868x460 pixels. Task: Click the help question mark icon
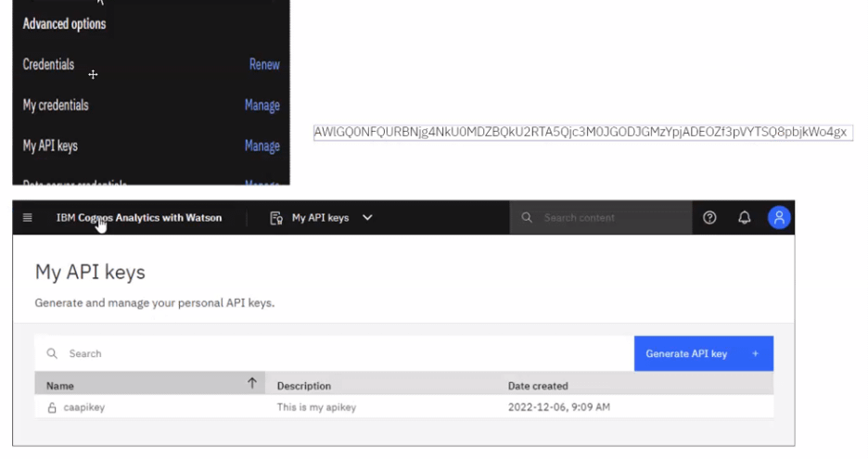709,218
